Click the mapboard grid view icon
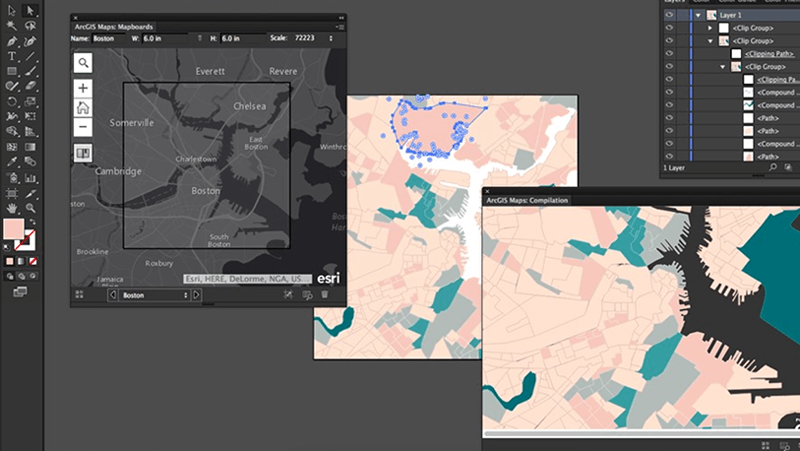Image resolution: width=800 pixels, height=451 pixels. tap(79, 294)
